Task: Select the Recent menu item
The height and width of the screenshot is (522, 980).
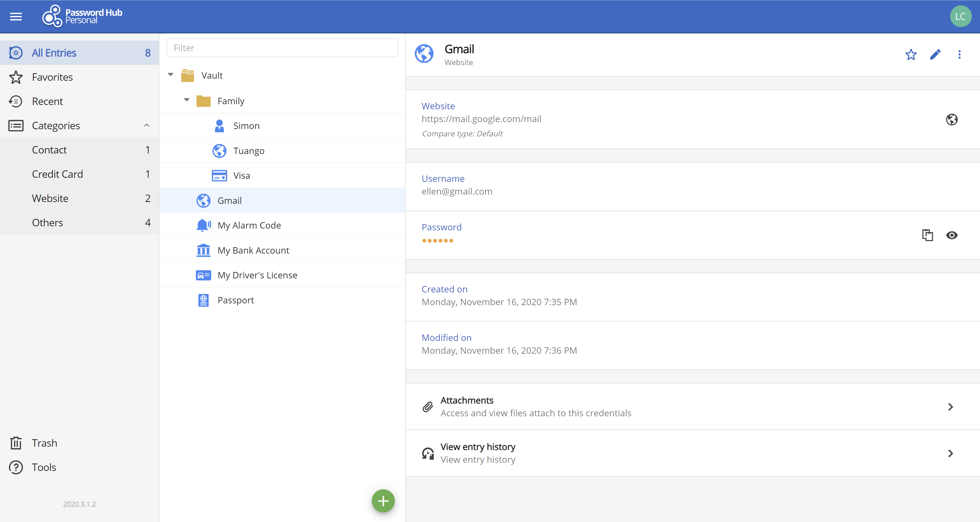Action: [x=47, y=101]
